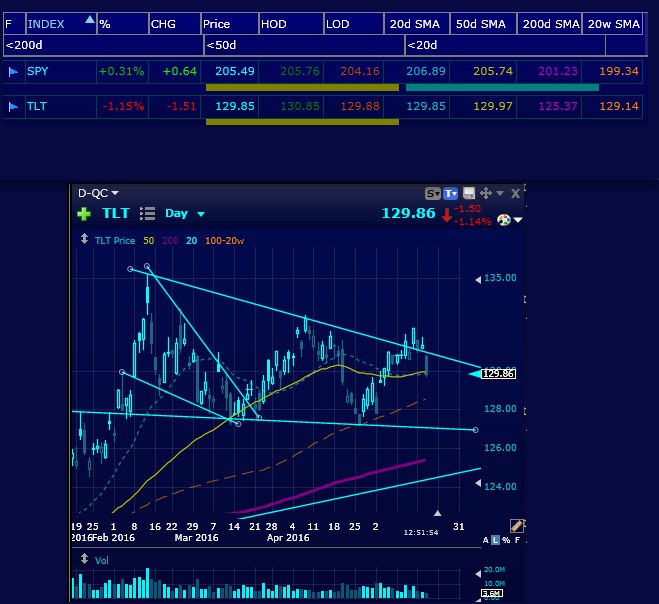Click the scale arrow next to 124.00
Screen dimensions: 659x604
[478, 483]
